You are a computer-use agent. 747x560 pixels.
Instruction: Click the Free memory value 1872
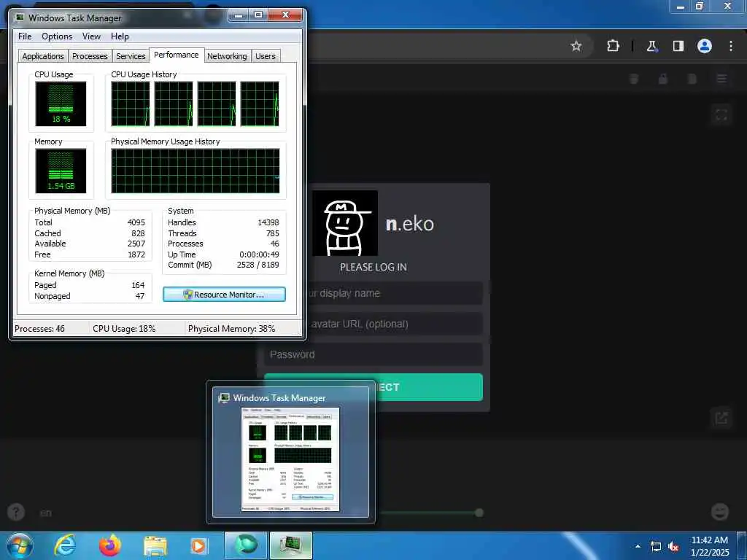coord(136,254)
